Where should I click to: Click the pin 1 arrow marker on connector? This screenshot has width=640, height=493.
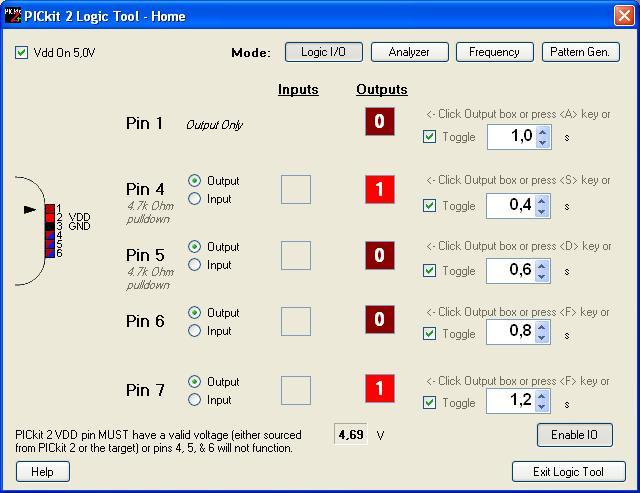click(x=30, y=209)
